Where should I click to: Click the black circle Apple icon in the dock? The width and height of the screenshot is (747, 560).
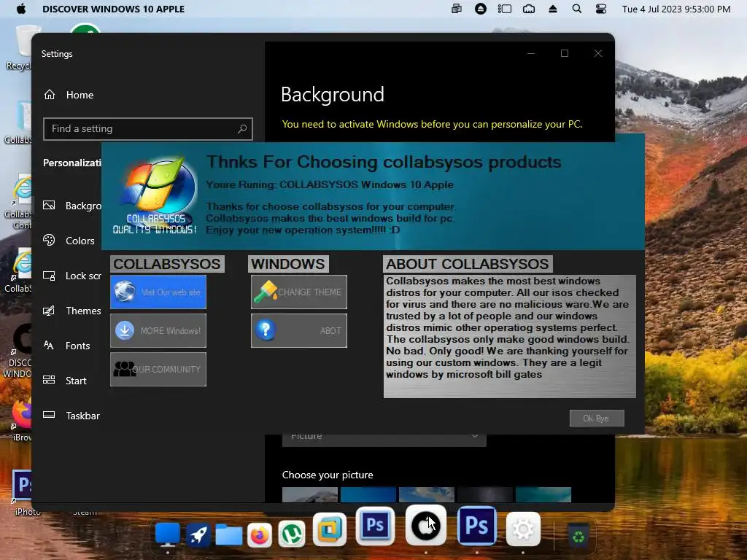pyautogui.click(x=425, y=525)
